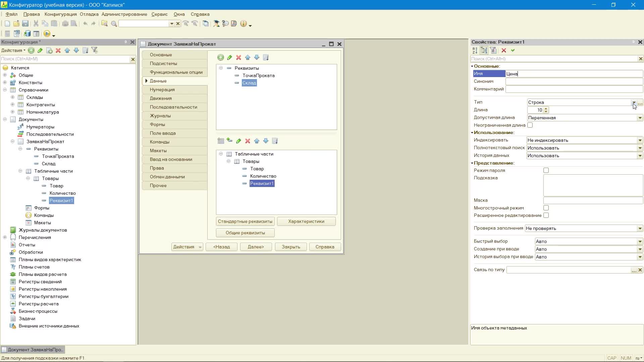This screenshot has width=644, height=362.
Task: Select Регистры накопления in the tree
Action: [x=43, y=289]
